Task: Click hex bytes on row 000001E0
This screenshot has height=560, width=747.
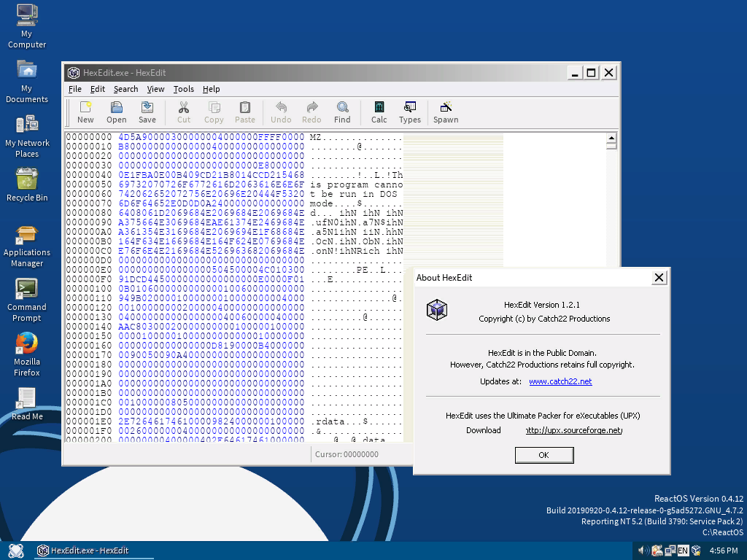Action: (x=211, y=421)
